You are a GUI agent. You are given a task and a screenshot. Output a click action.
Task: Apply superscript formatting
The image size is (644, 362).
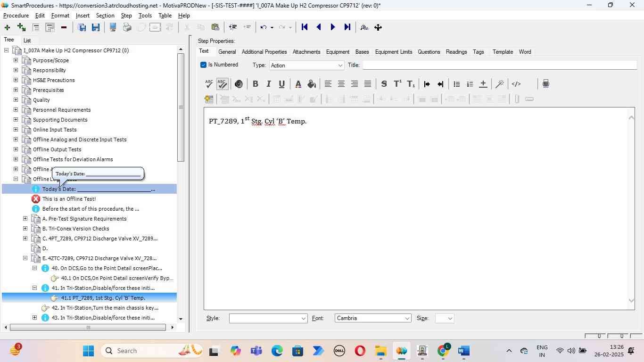tap(397, 84)
